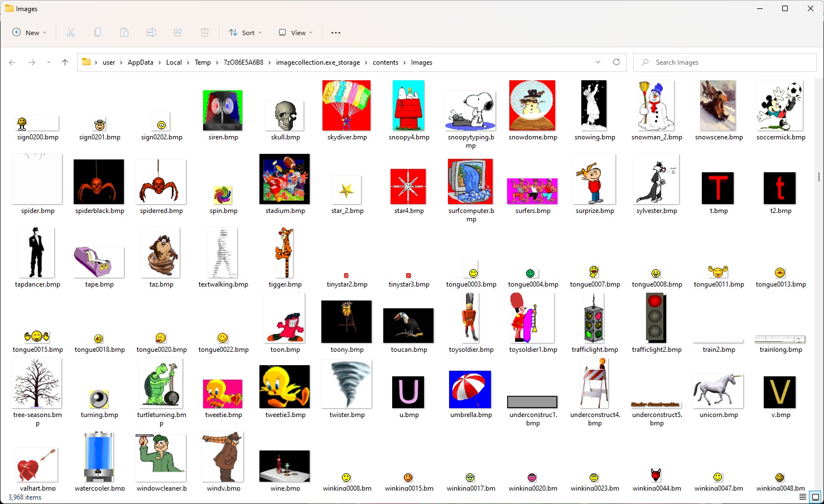This screenshot has height=504, width=824.
Task: Select snoopy4.bmp file
Action: [408, 105]
